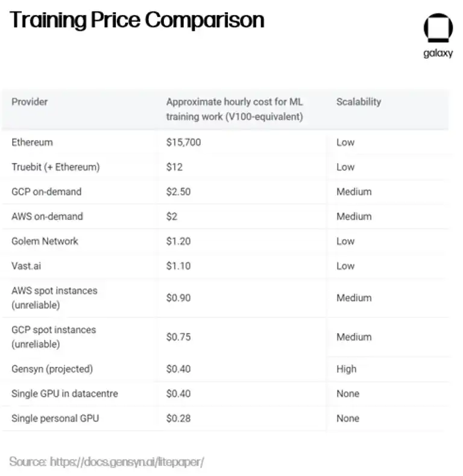Viewport: 463px width, 476px height.
Task: Click Single GPU in datacentre cell
Action: (x=65, y=394)
